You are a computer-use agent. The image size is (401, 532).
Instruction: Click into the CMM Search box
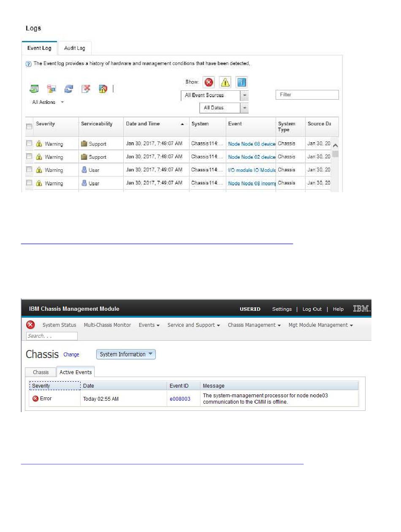click(52, 336)
